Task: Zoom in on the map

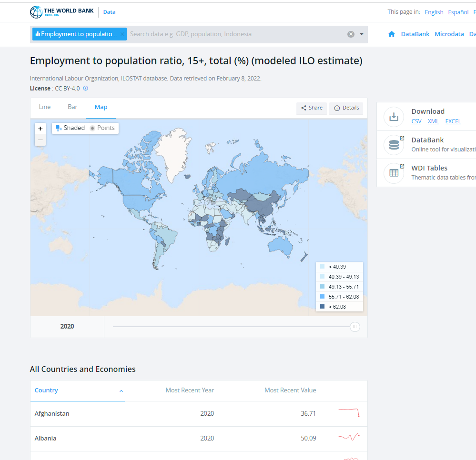Action: (41, 129)
